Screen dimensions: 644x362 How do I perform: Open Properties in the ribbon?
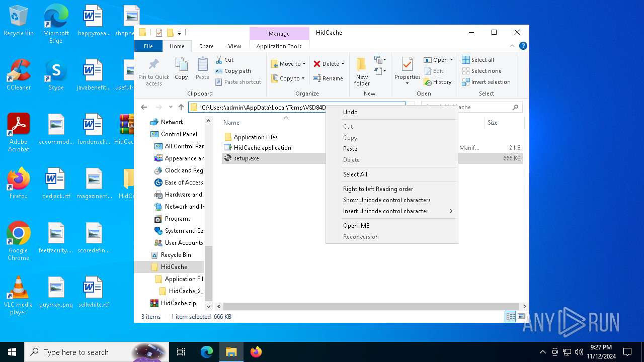click(407, 71)
